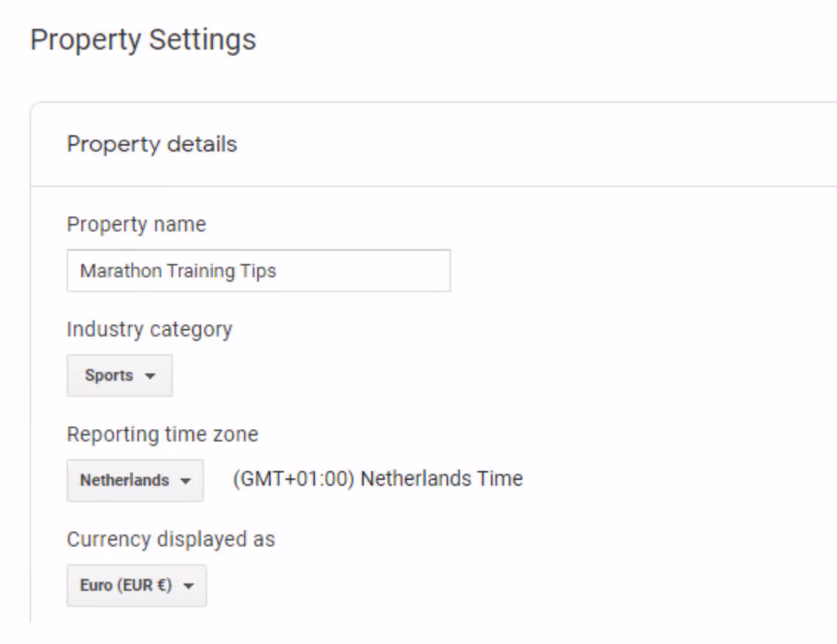The image size is (837, 644).
Task: Click the caret arrow beside Euro (EUR €)
Action: click(x=188, y=586)
